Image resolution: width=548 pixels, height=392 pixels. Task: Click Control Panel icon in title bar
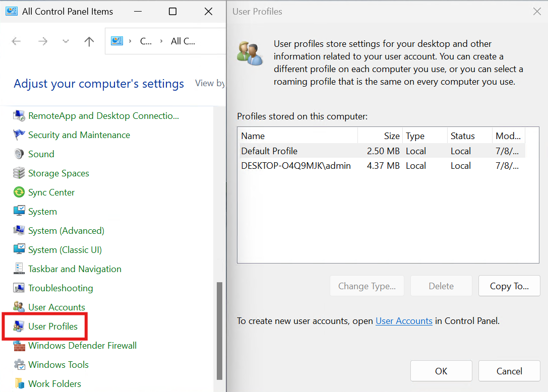tap(12, 11)
